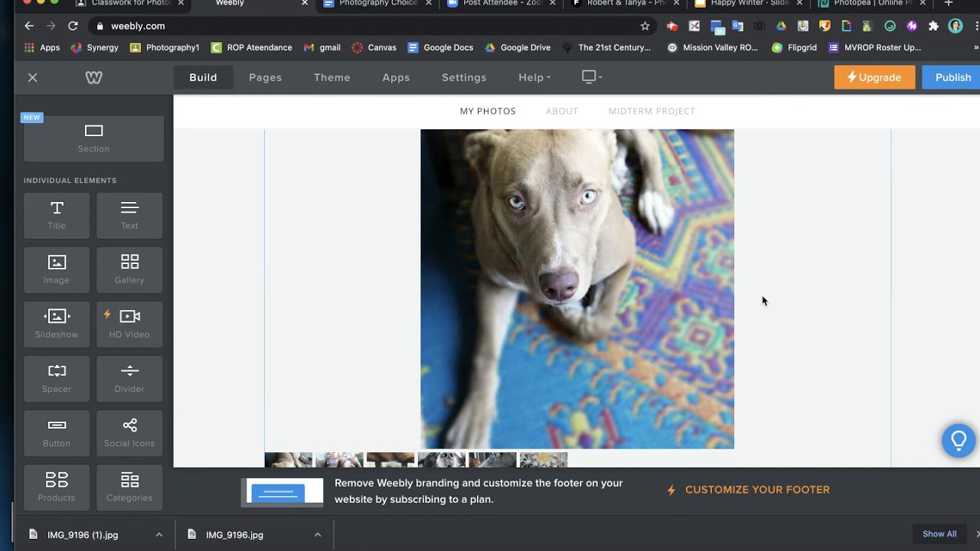
Task: Select the Gallery element
Action: click(129, 269)
